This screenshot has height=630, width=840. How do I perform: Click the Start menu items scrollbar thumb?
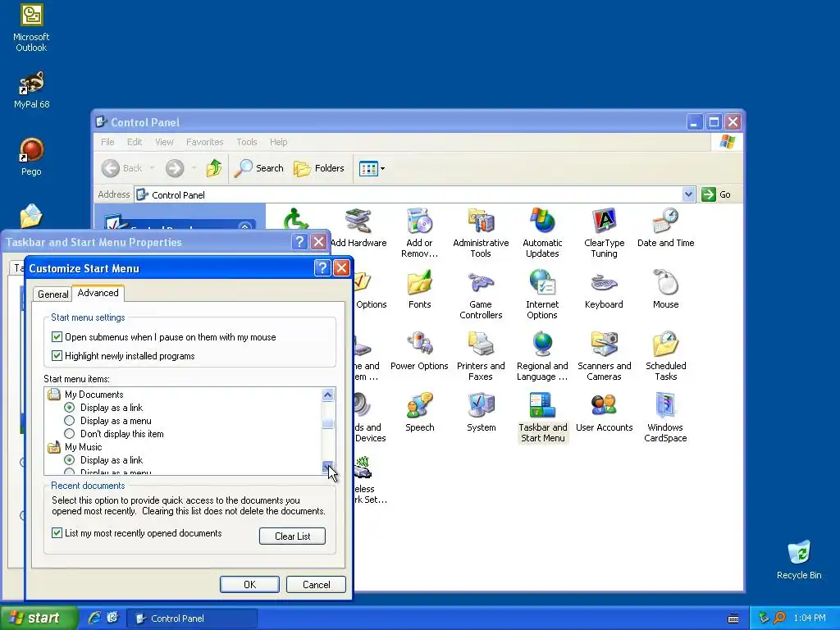point(328,422)
